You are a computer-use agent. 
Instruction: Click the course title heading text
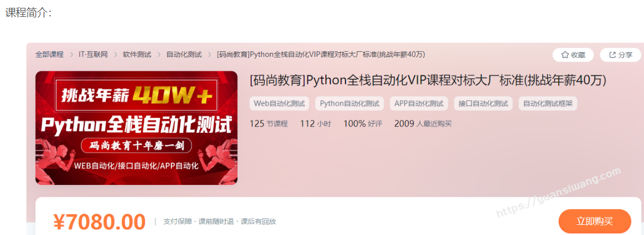click(x=428, y=80)
